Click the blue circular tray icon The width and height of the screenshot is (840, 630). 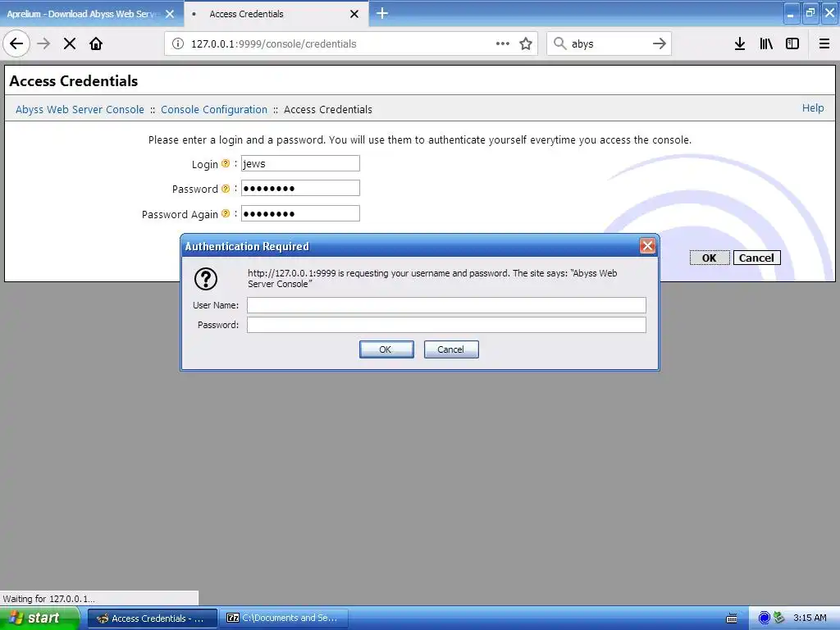[x=765, y=618]
